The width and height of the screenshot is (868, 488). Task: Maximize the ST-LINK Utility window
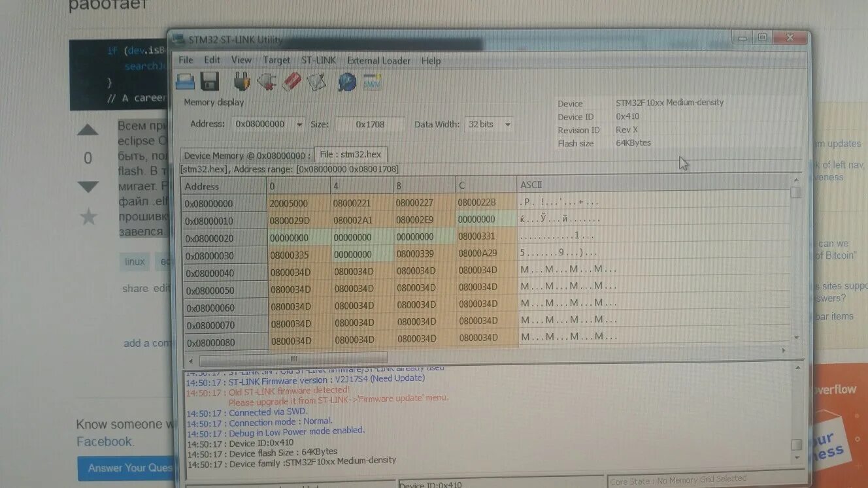762,38
